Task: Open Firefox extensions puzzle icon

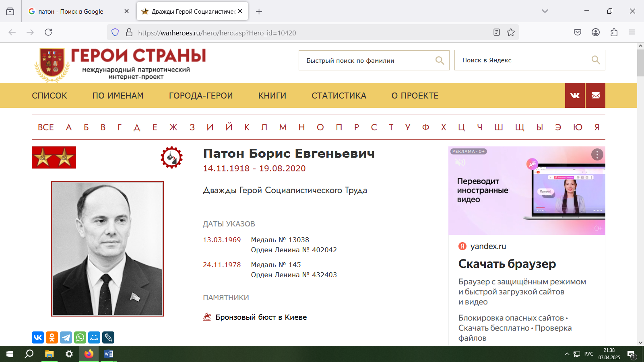Action: pyautogui.click(x=614, y=33)
